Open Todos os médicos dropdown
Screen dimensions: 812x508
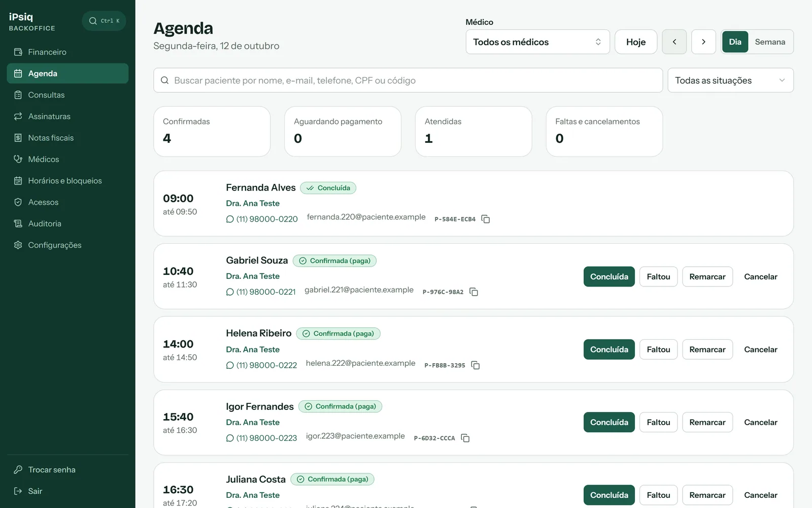537,42
